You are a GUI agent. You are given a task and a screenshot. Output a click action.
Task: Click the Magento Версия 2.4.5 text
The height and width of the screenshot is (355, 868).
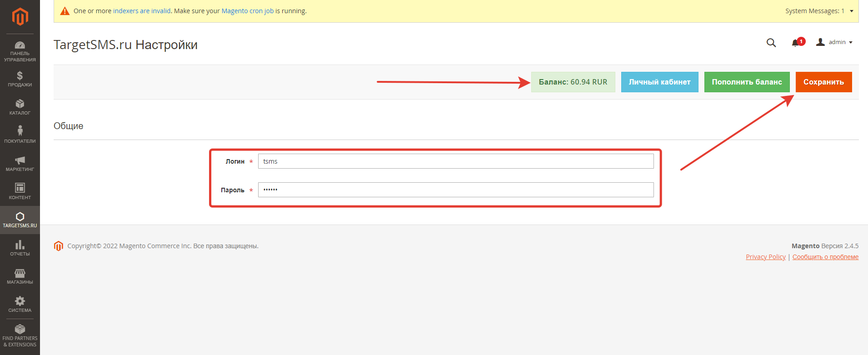825,246
